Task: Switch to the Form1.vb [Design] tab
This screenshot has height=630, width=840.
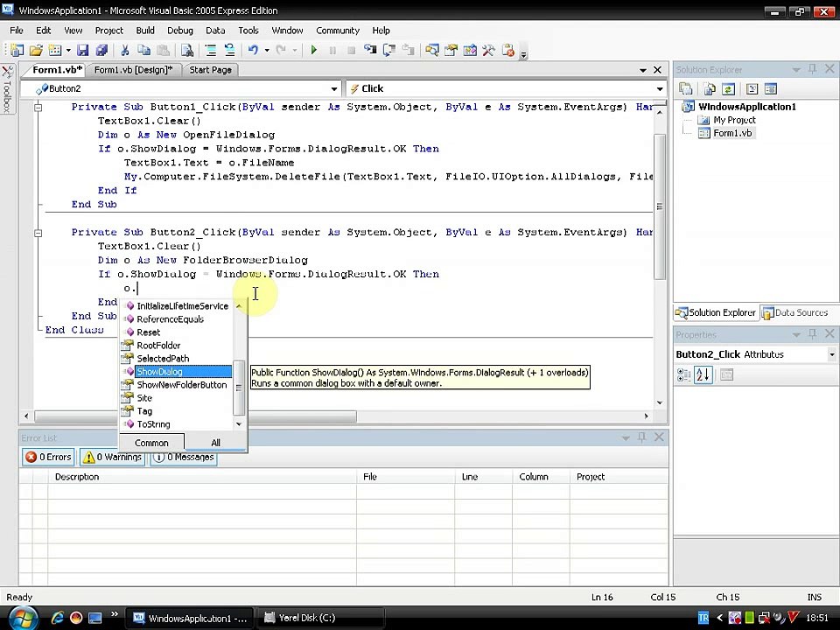Action: click(133, 70)
